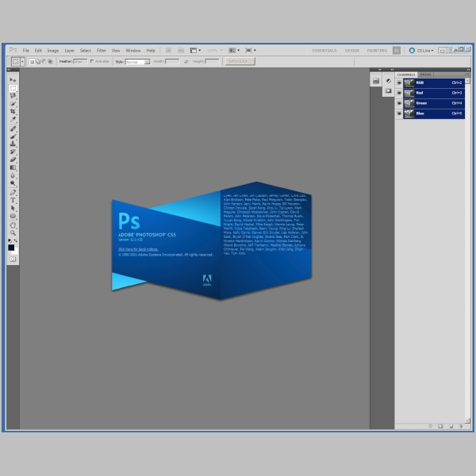This screenshot has width=476, height=476.
Task: Select the Dodge tool
Action: 13,183
